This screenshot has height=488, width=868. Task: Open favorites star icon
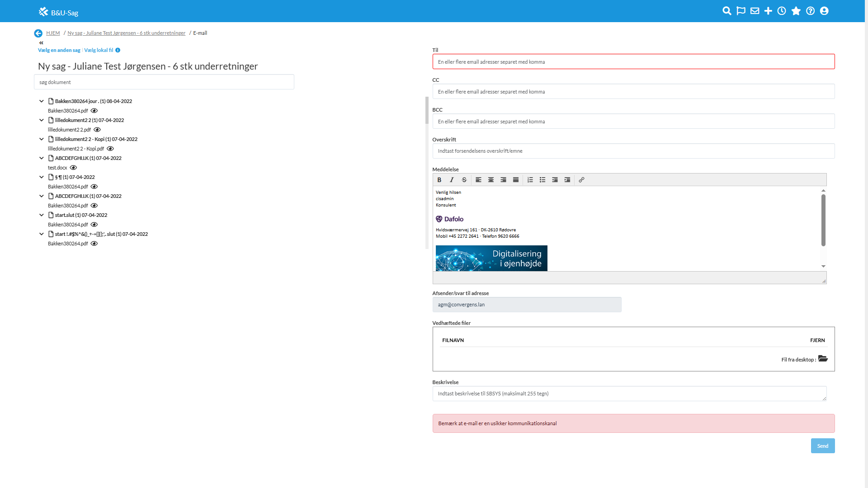click(796, 11)
